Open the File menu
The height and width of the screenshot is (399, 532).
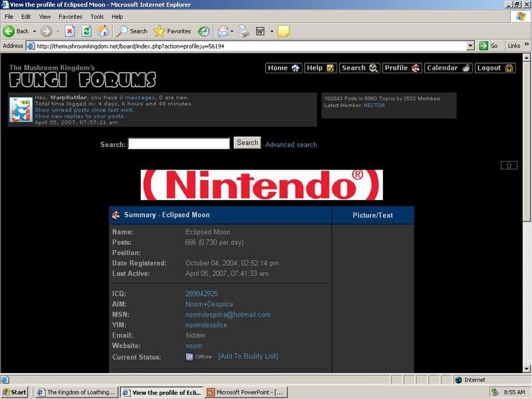(9, 16)
